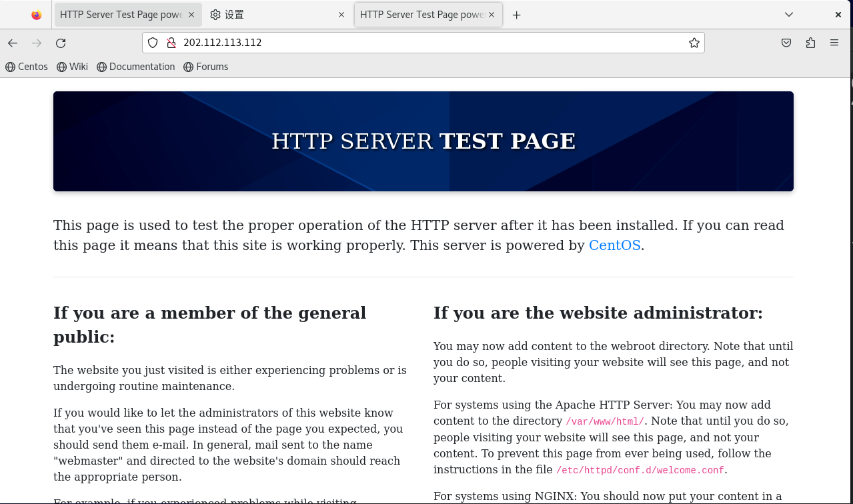Bookmark this page with the star
Image resolution: width=853 pixels, height=504 pixels.
pos(694,43)
